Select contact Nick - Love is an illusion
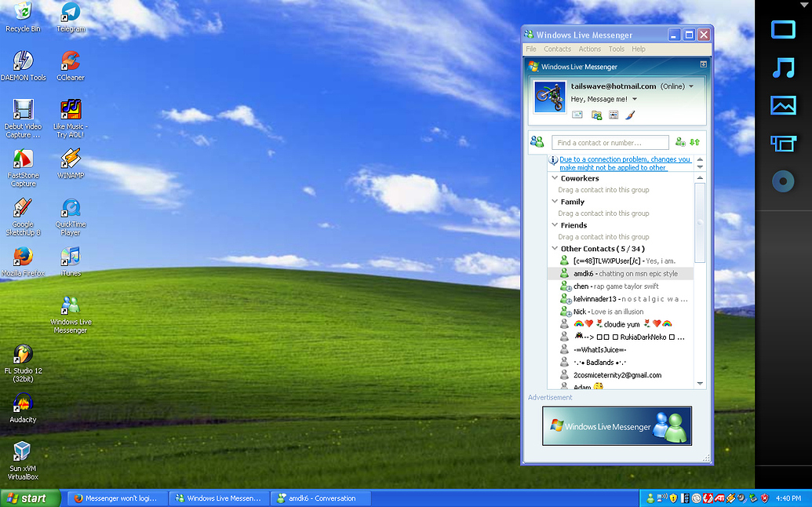The height and width of the screenshot is (507, 812). (621, 312)
